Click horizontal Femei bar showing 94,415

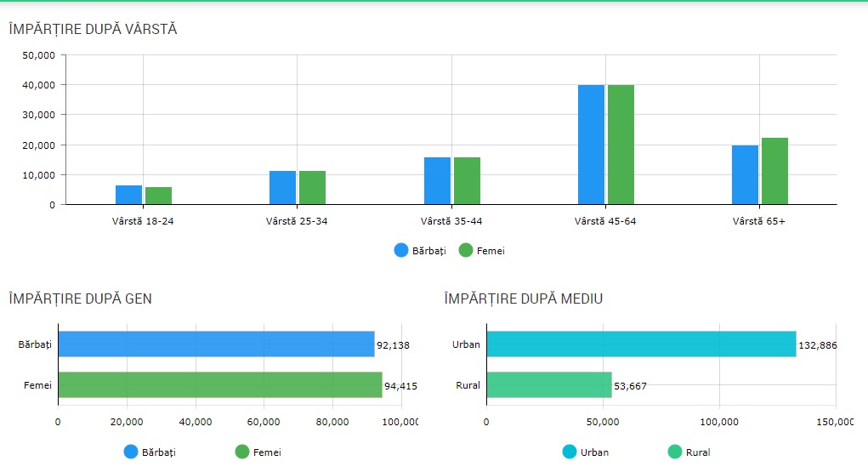(219, 385)
